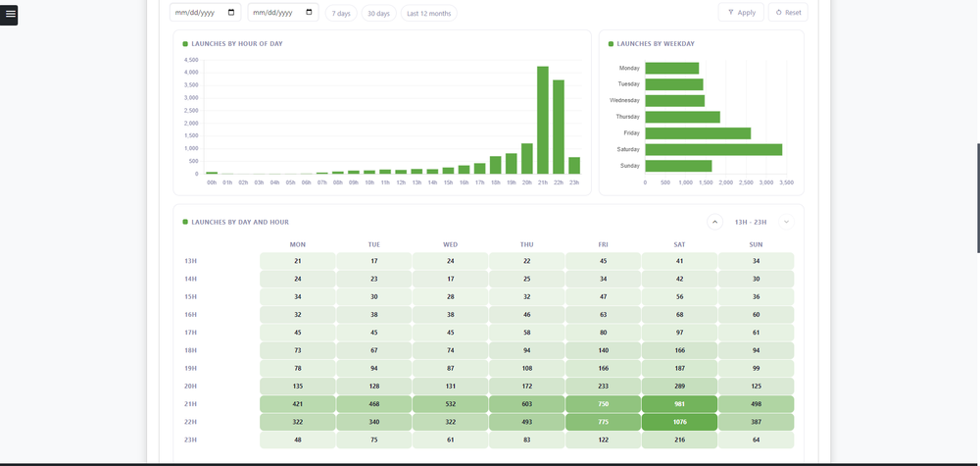Click heatmap cell 289 for Saturday 20H
Image resolution: width=980 pixels, height=466 pixels.
click(x=679, y=387)
